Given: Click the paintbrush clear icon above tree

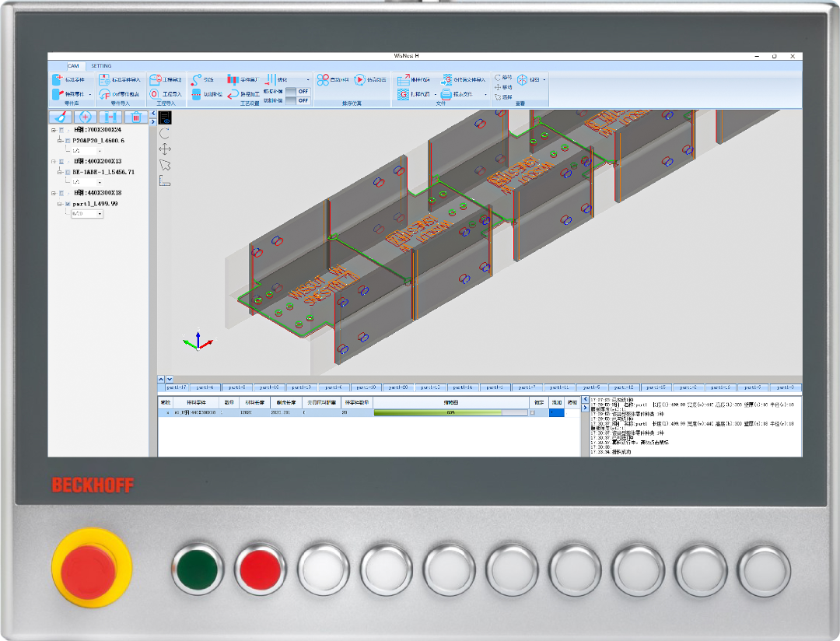Looking at the screenshot, I should click(61, 117).
